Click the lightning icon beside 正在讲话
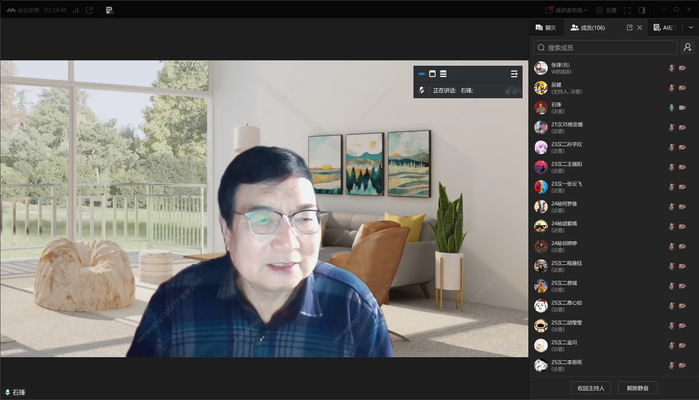 (x=422, y=90)
